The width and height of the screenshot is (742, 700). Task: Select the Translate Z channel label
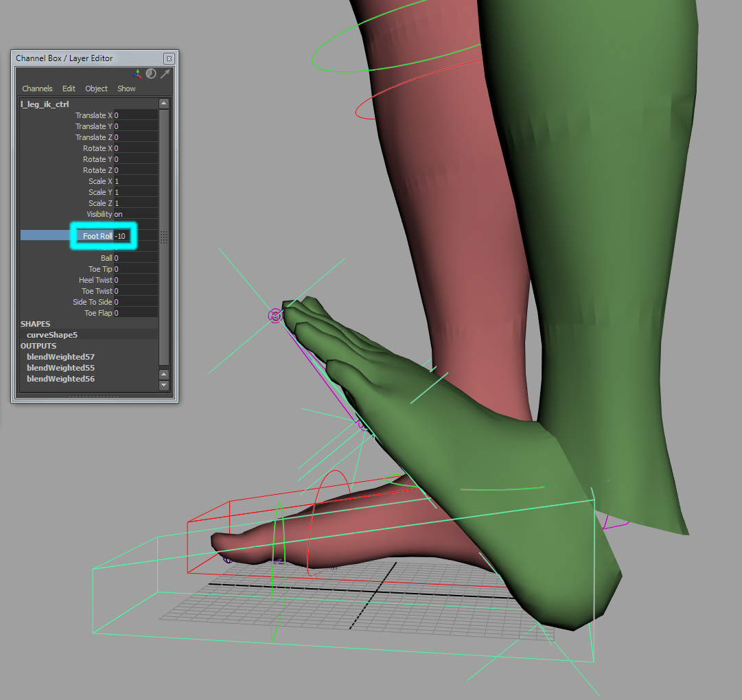[94, 137]
